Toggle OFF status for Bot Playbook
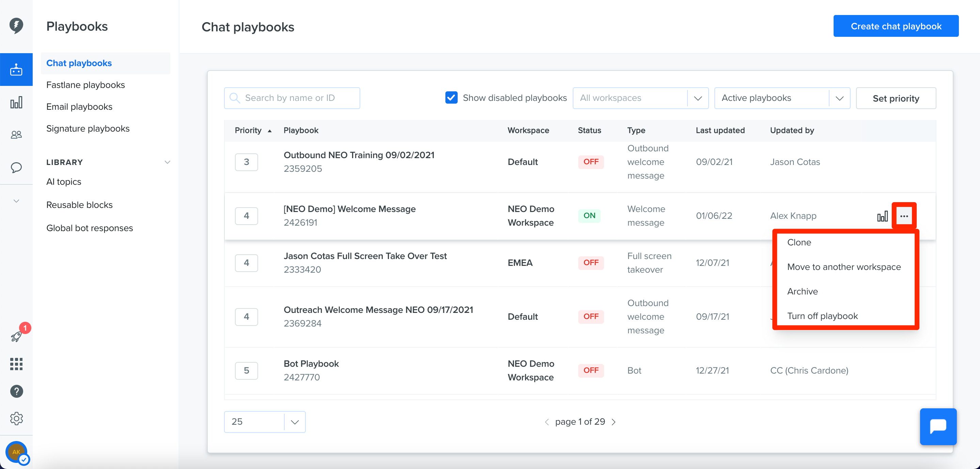The width and height of the screenshot is (980, 469). 591,370
